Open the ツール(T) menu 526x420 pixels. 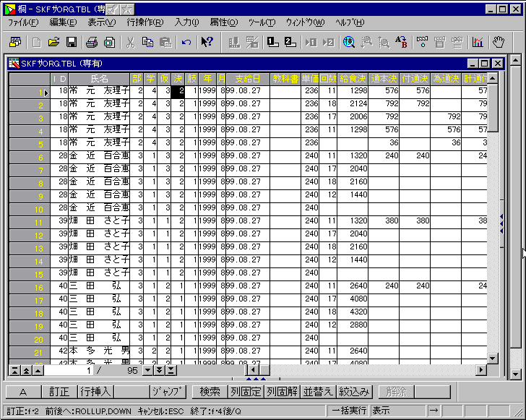click(261, 22)
